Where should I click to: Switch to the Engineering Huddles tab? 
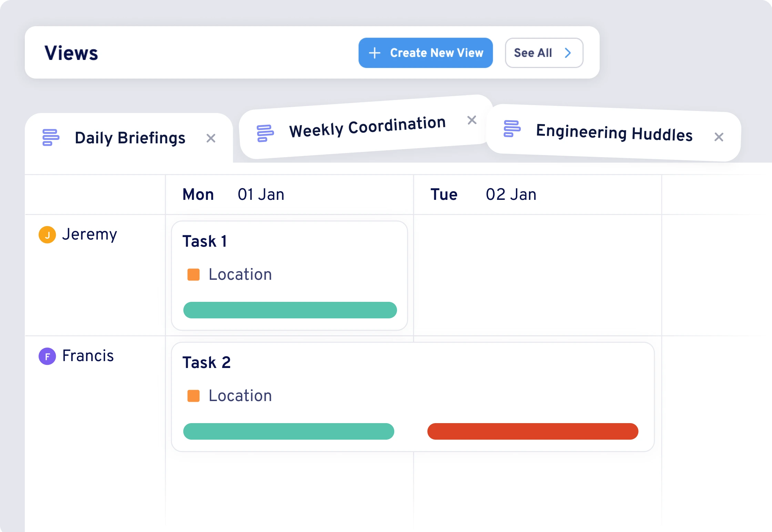pyautogui.click(x=614, y=133)
